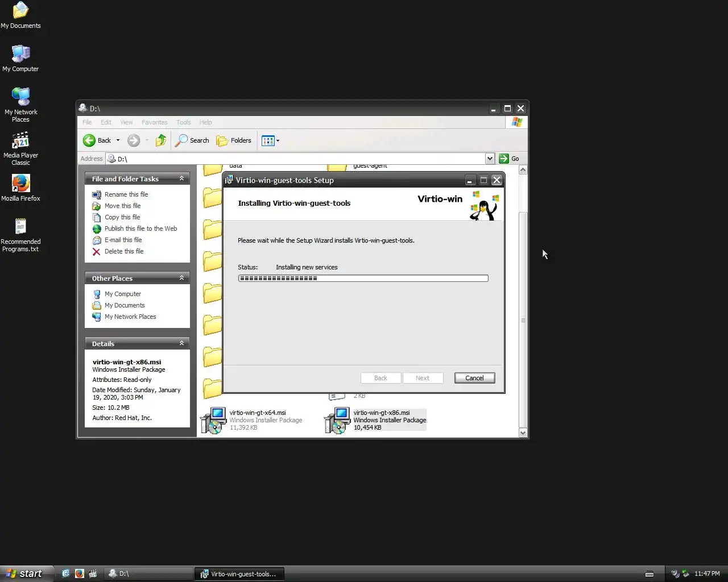Image resolution: width=728 pixels, height=582 pixels.
Task: Click the Setup dialog title icon
Action: pyautogui.click(x=229, y=180)
